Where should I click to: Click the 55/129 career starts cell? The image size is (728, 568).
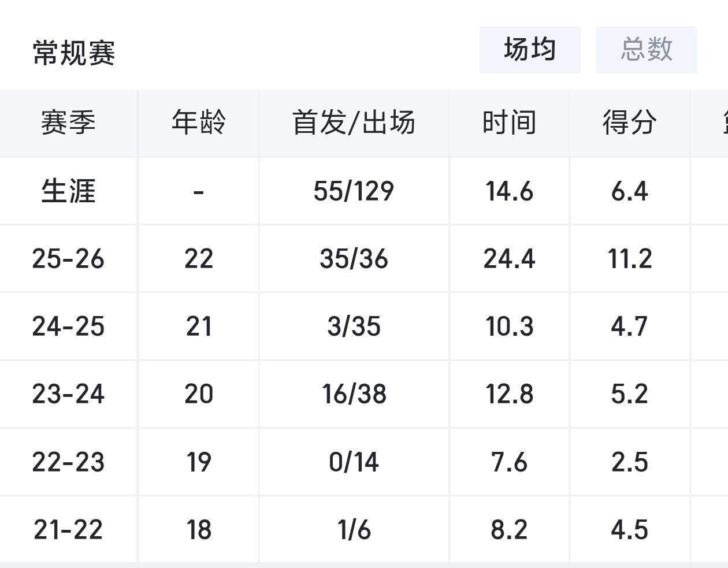click(354, 191)
